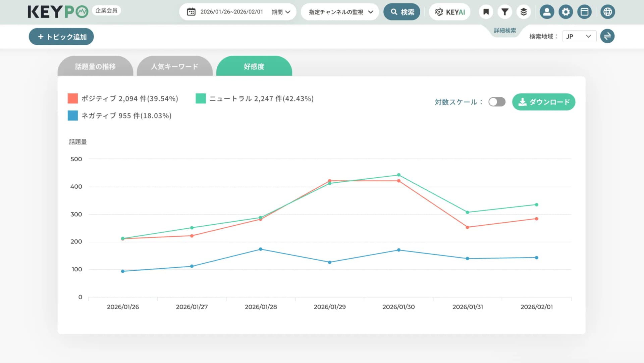Click the トピック追加 button
Image resolution: width=644 pixels, height=363 pixels.
click(61, 37)
